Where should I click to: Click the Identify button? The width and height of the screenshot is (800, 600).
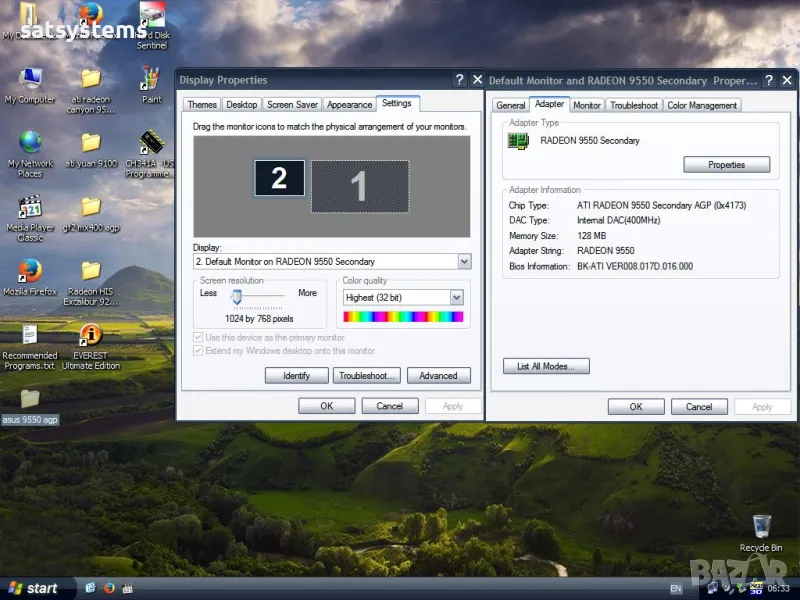point(296,376)
